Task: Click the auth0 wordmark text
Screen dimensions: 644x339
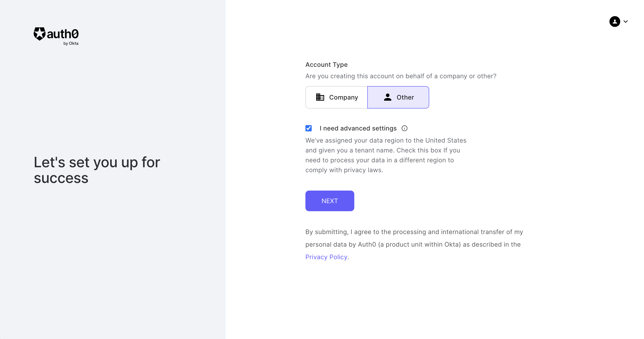Action: pos(63,34)
